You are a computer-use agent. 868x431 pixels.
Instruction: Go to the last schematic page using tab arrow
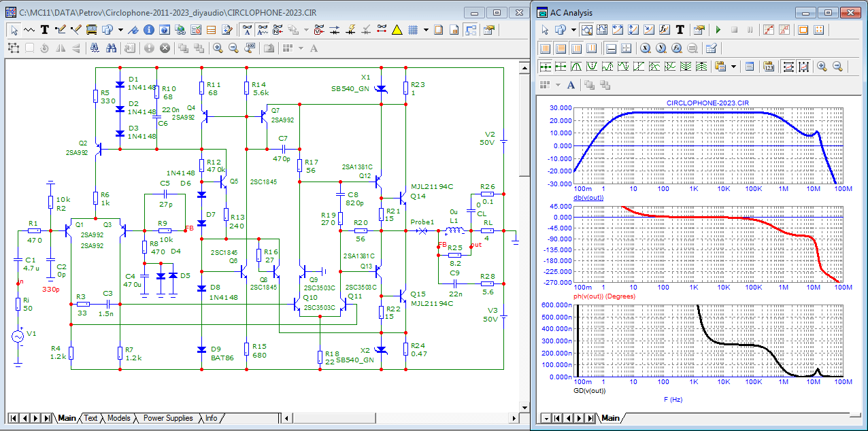point(47,418)
